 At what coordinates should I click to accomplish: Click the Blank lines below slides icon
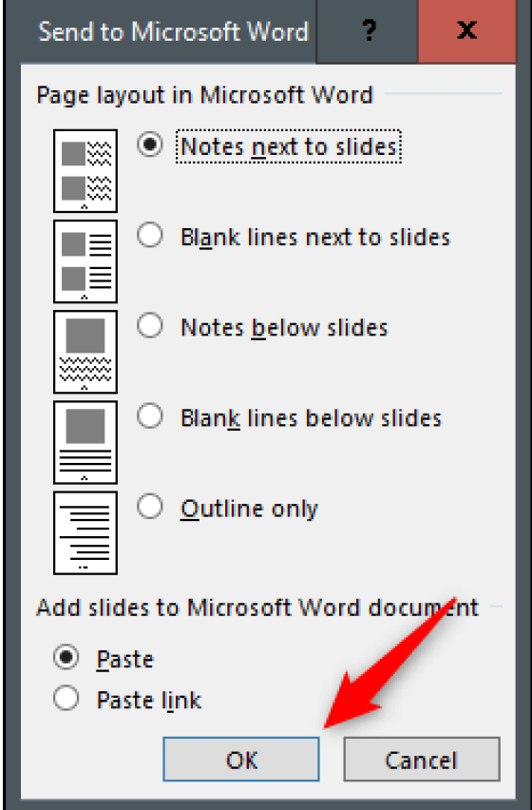[x=85, y=442]
